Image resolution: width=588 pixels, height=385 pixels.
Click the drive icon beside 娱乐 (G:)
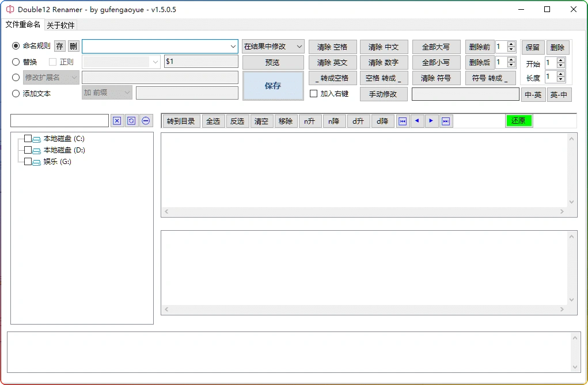coord(35,162)
